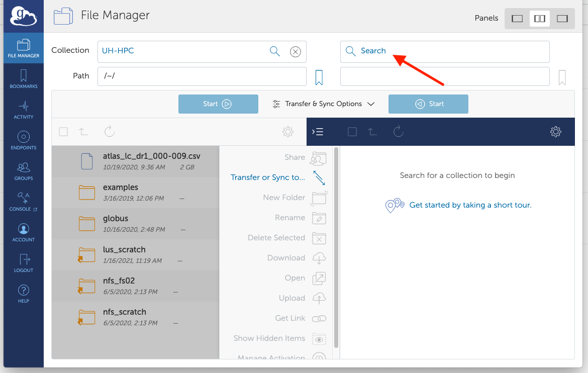Open the Account page
Viewport: 588px width, 373px height.
coord(24,233)
